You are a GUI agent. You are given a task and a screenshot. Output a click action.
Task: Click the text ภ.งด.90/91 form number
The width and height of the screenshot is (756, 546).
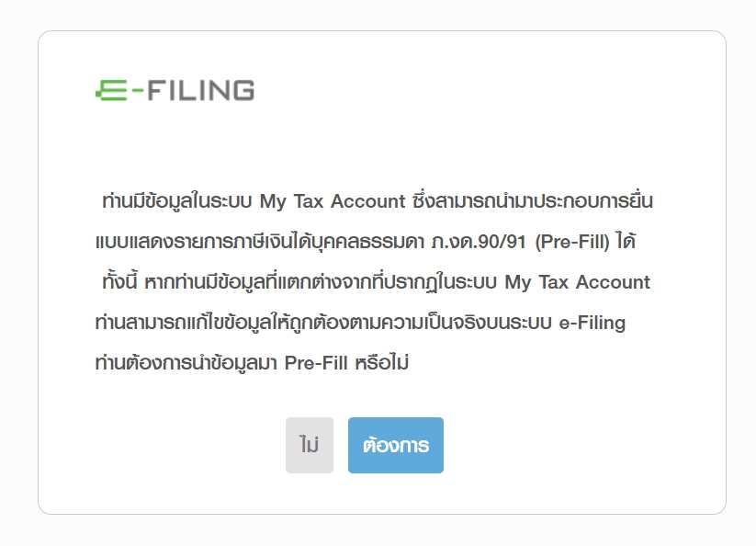coord(479,241)
